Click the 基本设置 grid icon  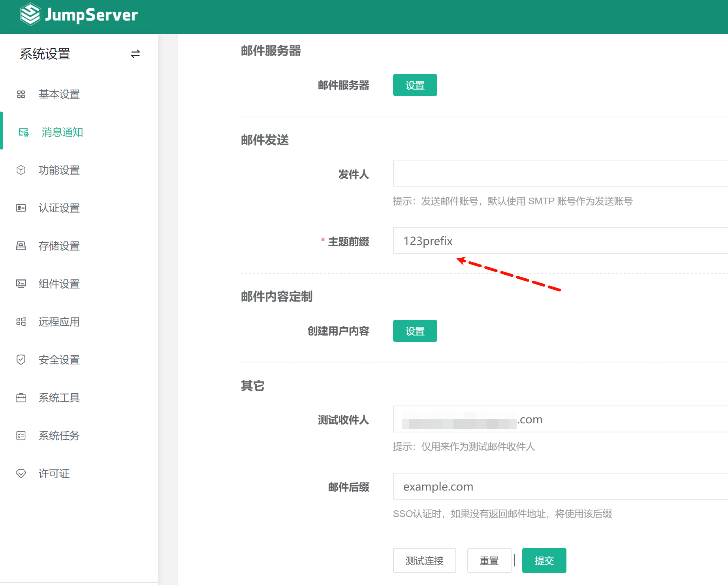point(21,94)
